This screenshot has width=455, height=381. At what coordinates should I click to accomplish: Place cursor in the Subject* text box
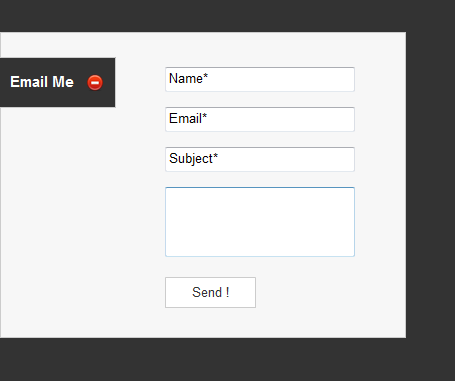click(260, 159)
